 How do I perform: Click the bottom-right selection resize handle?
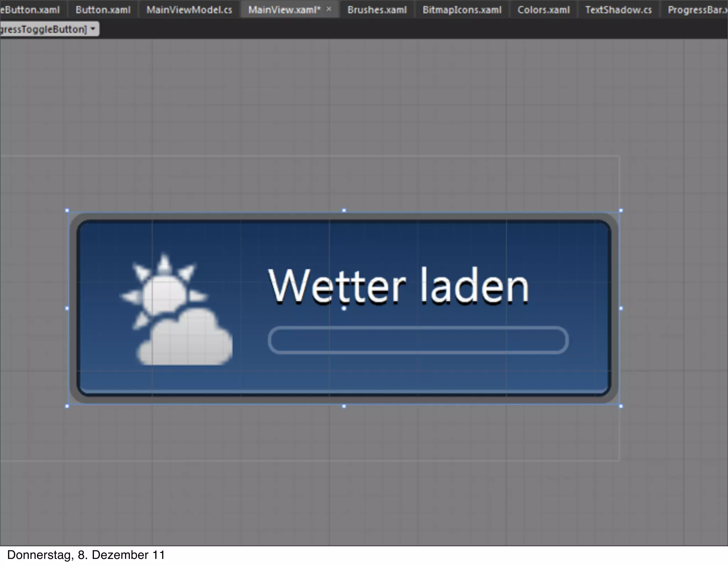(x=621, y=406)
